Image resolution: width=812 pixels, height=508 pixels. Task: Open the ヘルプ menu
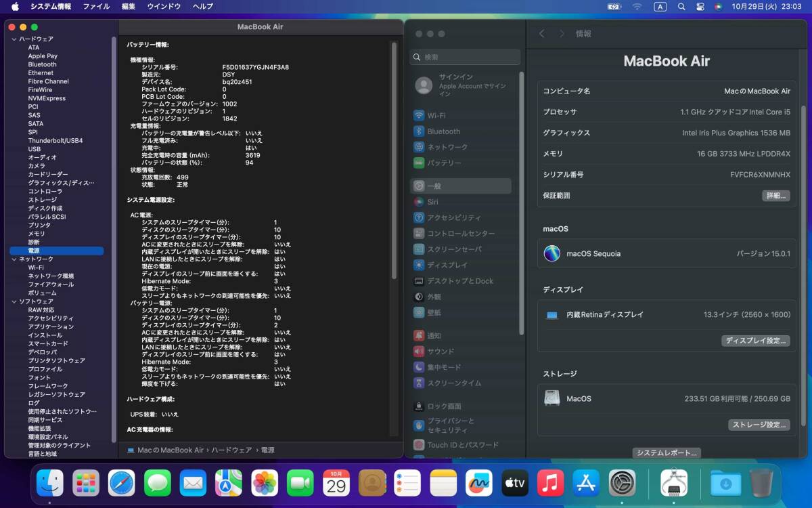[203, 6]
